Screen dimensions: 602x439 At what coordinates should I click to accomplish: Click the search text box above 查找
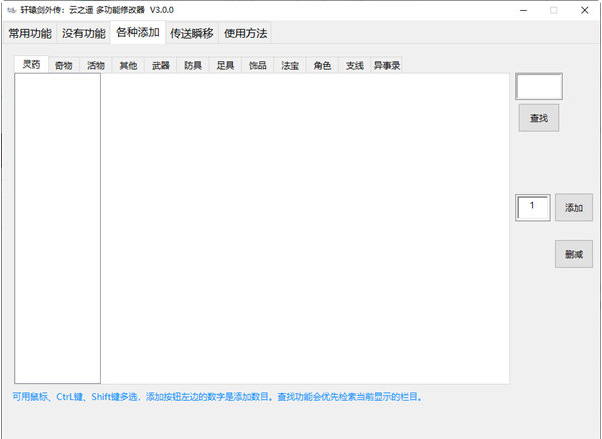click(539, 87)
